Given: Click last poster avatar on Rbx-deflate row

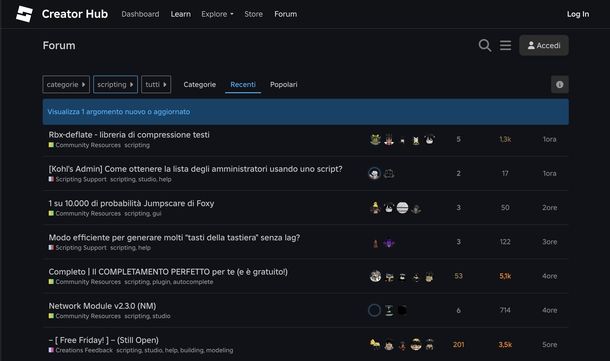Looking at the screenshot, I should click(429, 139).
